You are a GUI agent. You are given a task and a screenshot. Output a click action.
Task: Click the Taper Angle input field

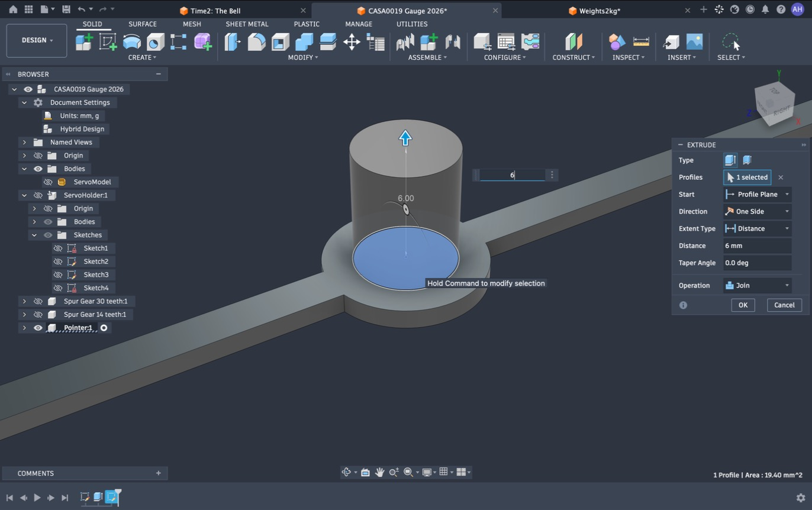pyautogui.click(x=757, y=263)
